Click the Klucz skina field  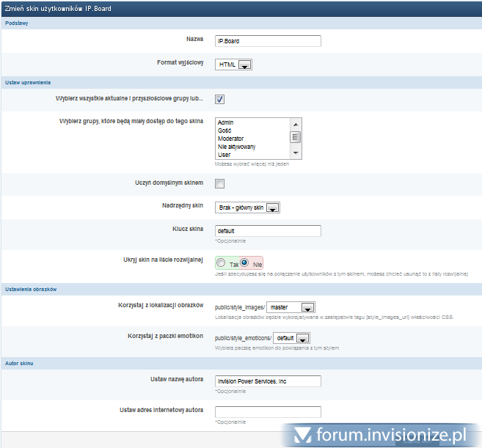pos(268,231)
